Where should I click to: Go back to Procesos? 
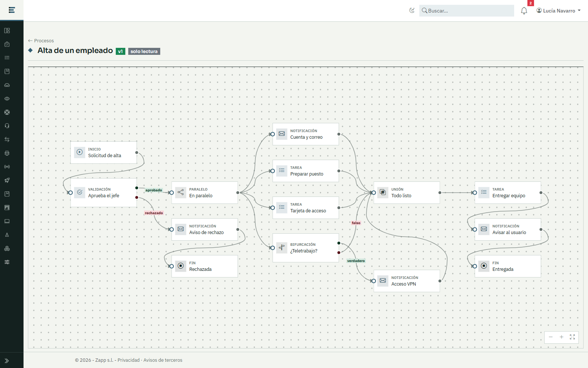[x=41, y=41]
